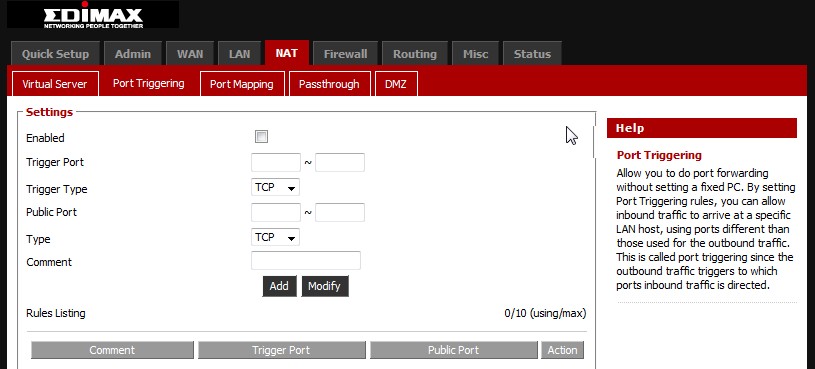Focus the Public Port end field
Image resolution: width=815 pixels, height=369 pixels.
pyautogui.click(x=340, y=212)
